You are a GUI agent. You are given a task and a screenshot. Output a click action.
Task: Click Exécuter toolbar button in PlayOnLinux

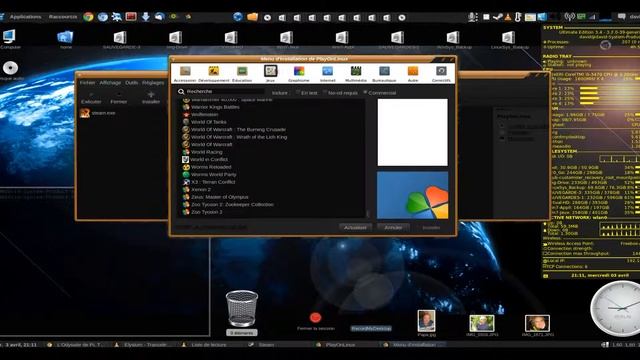[91, 98]
